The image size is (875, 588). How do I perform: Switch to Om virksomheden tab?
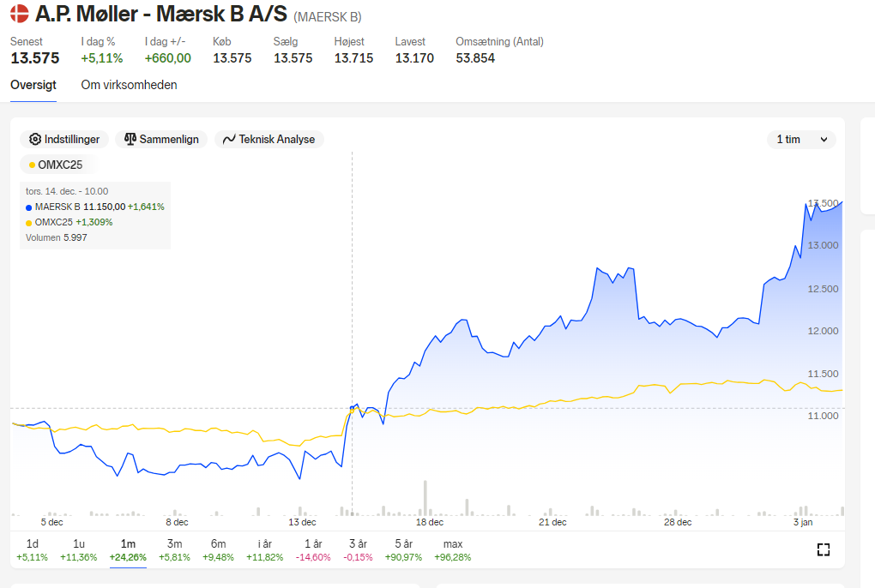(x=129, y=85)
